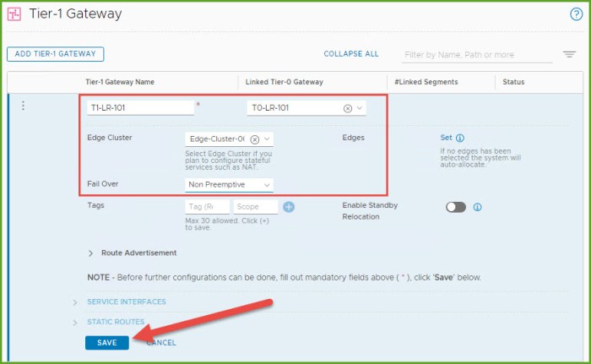Viewport: 591px width, 364px height.
Task: Click the Set link for Edges
Action: tap(447, 138)
